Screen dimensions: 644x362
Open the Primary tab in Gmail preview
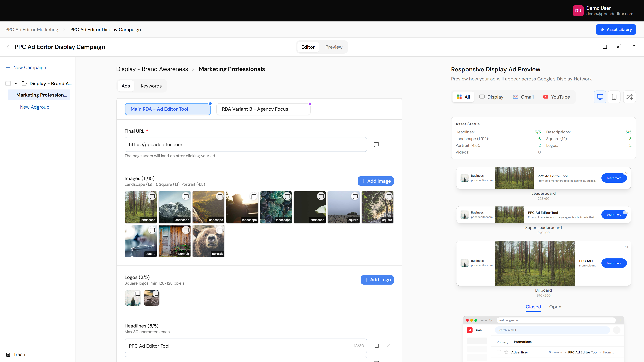click(x=502, y=342)
